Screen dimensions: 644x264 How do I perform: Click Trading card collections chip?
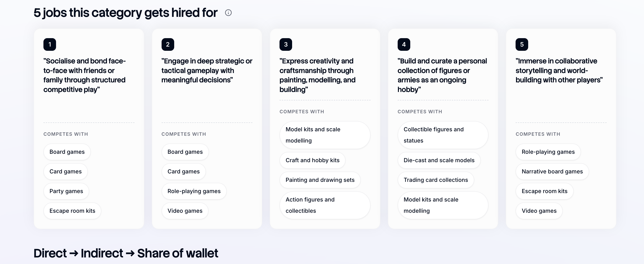[x=436, y=180]
